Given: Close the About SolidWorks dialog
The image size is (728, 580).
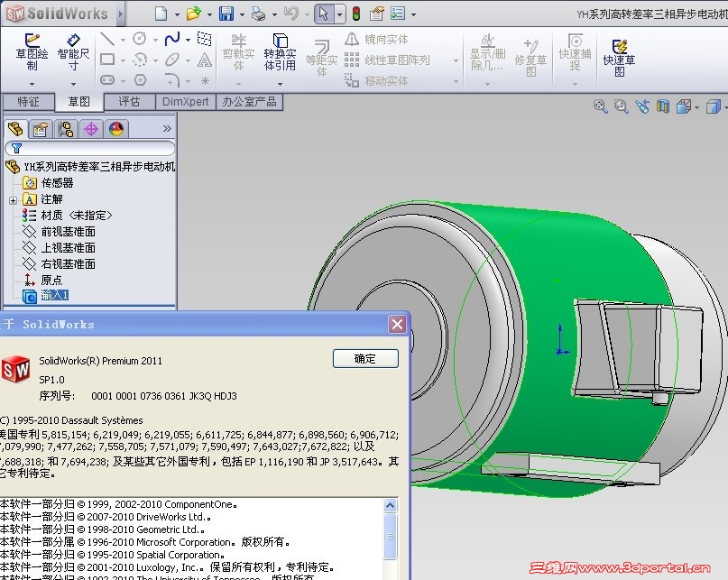Looking at the screenshot, I should click(x=398, y=324).
